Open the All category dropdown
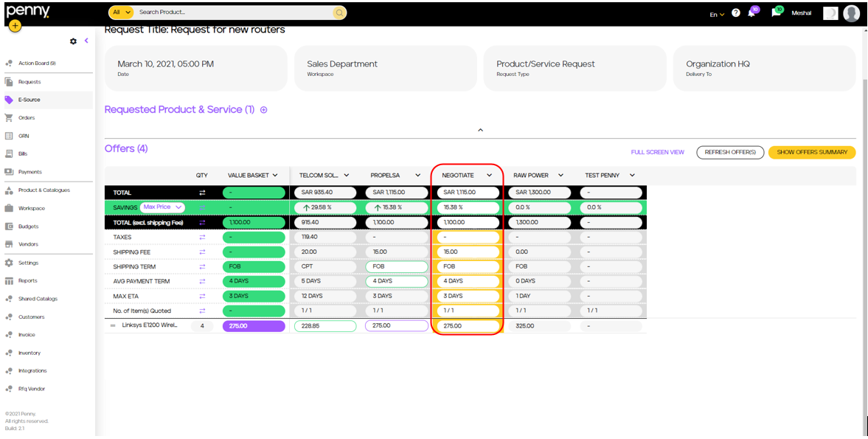 pyautogui.click(x=121, y=12)
